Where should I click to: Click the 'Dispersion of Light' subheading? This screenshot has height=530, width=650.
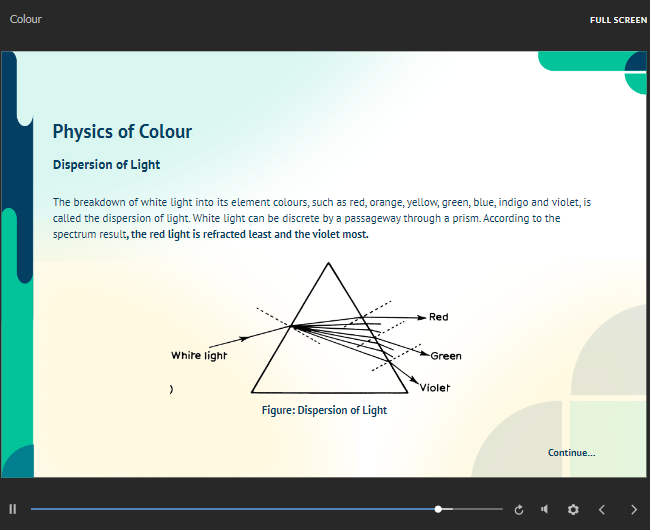pos(106,165)
